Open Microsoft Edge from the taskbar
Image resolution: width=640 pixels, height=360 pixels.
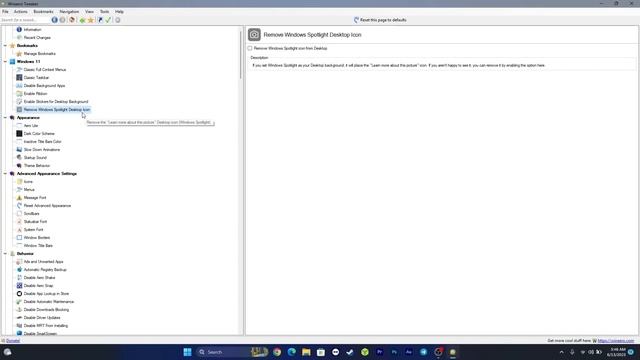point(291,352)
